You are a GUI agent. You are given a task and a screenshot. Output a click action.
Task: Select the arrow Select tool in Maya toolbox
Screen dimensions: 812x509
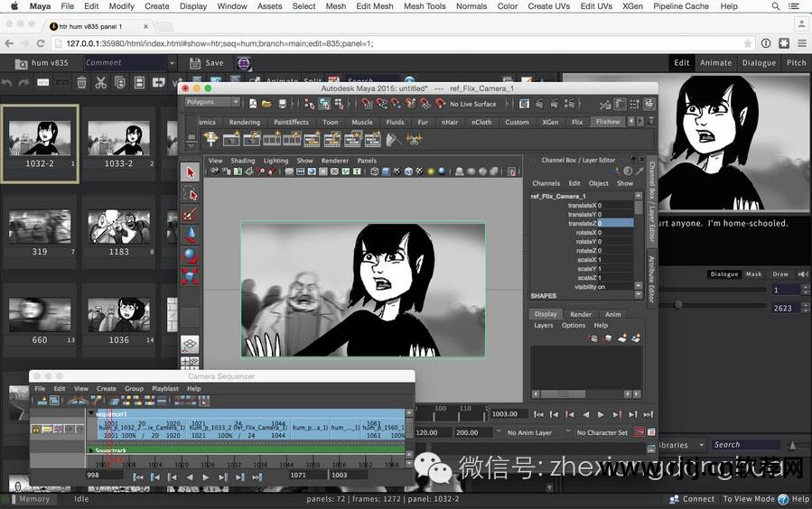point(190,172)
